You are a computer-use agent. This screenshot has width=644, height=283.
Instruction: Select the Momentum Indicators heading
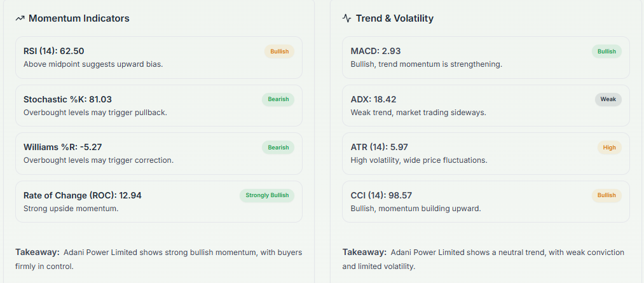[79, 18]
